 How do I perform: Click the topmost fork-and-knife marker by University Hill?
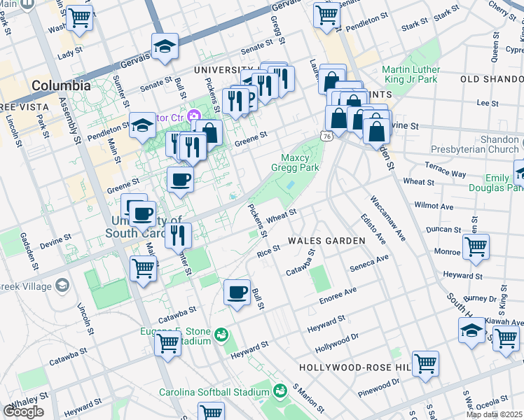(281, 80)
